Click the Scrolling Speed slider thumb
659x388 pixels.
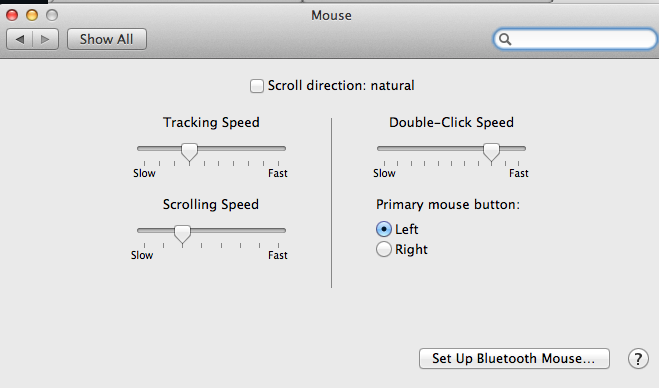click(x=182, y=234)
